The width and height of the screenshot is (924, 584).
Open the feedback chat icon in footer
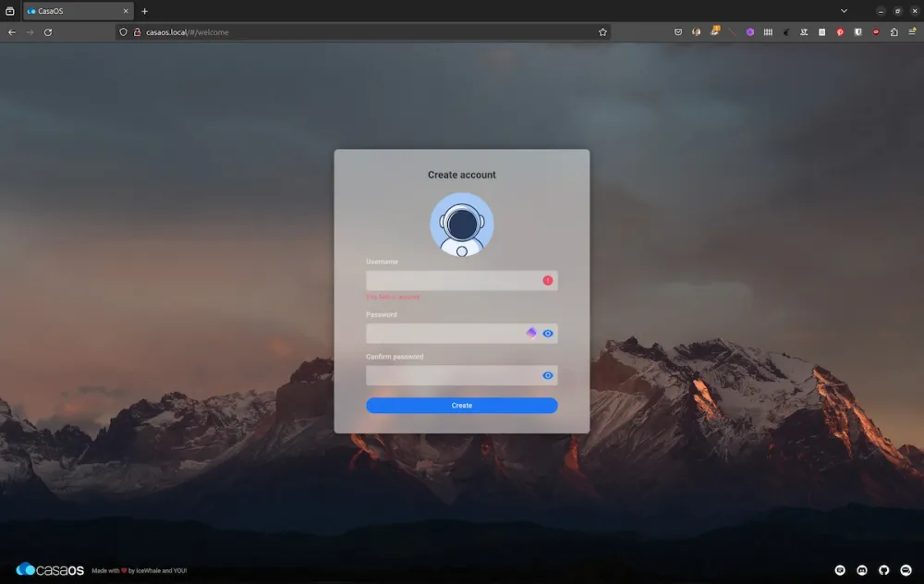tap(840, 570)
